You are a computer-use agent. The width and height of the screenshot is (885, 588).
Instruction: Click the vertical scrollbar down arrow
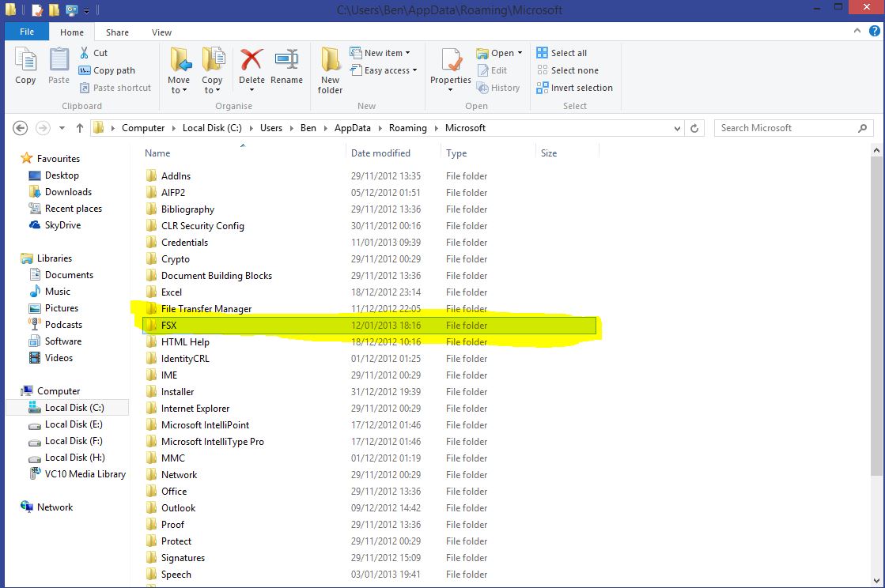tap(876, 580)
